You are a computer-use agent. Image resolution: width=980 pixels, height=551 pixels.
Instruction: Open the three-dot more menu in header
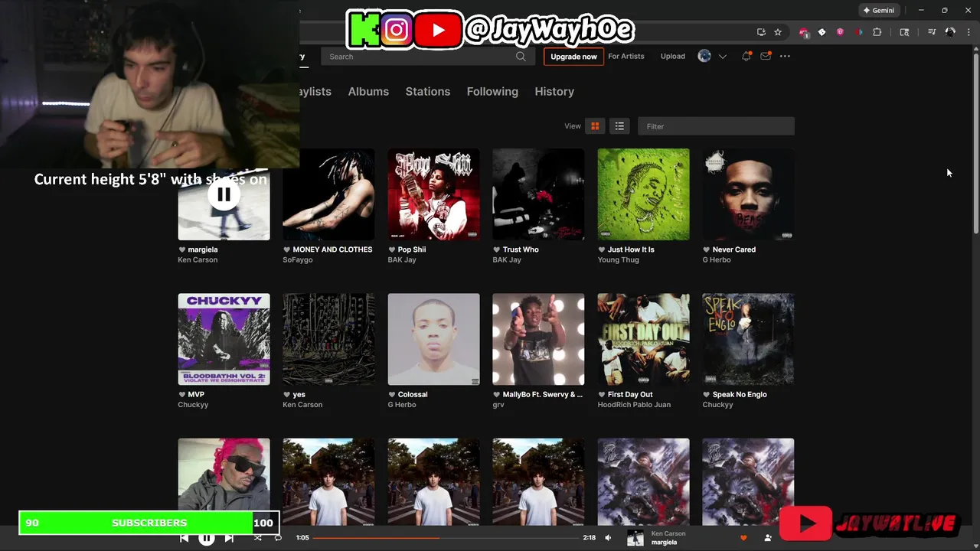click(785, 56)
